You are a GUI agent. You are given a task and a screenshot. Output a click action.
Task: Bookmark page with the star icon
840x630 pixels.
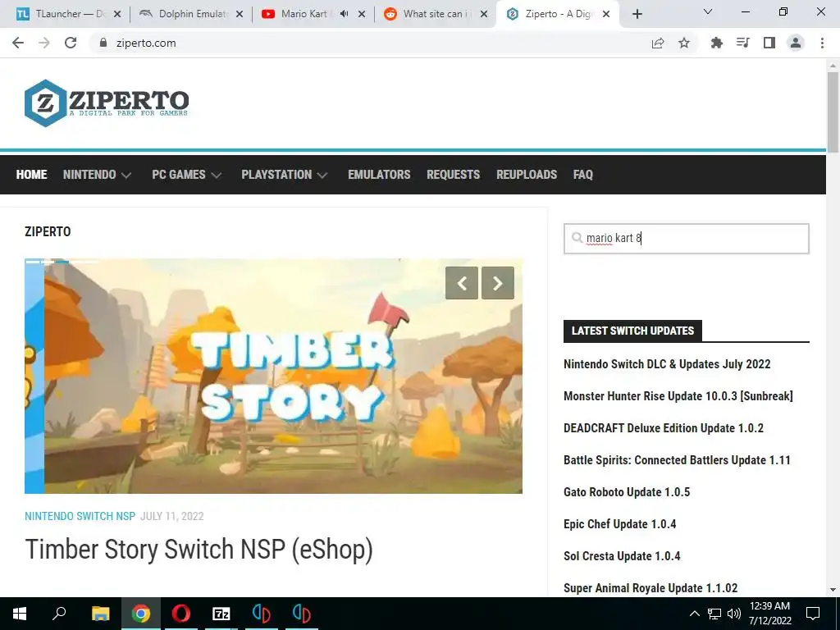pyautogui.click(x=684, y=43)
